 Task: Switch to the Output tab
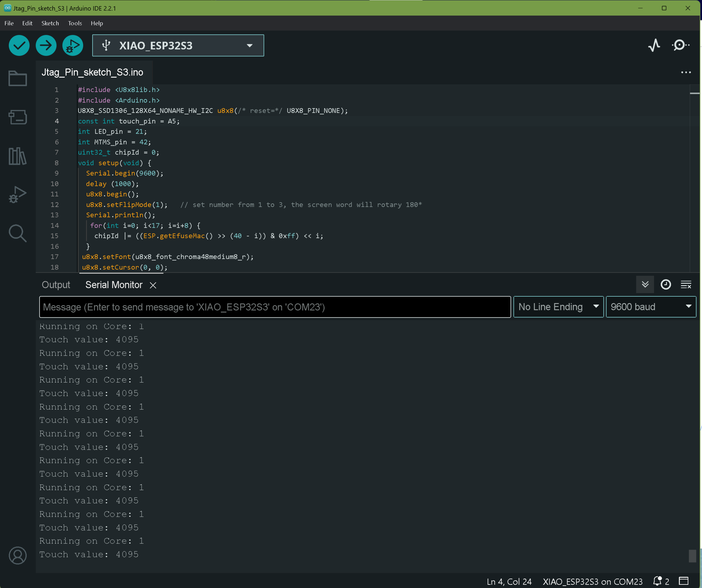pos(56,285)
